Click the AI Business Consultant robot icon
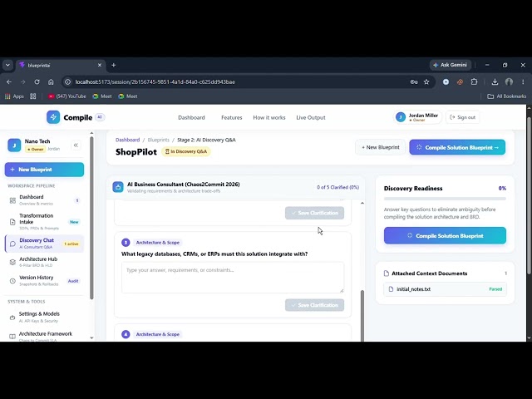This screenshot has height=399, width=532. tap(118, 186)
